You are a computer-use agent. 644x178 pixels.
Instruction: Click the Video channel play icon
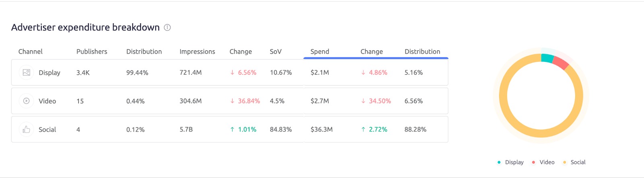[26, 101]
